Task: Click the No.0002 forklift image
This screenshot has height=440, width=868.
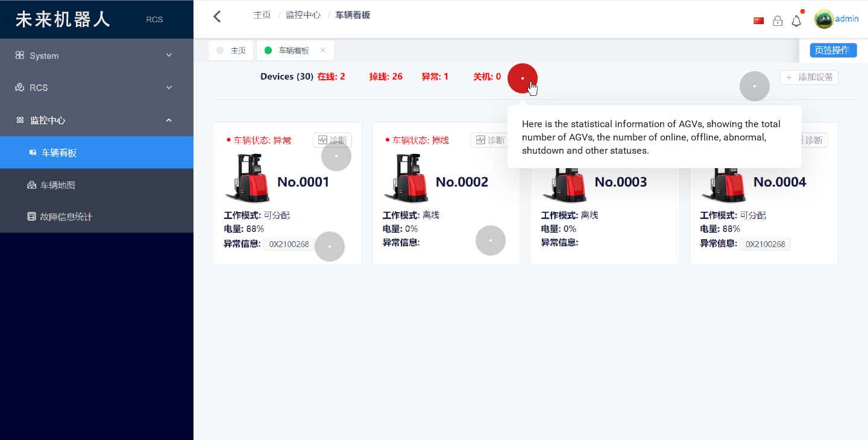Action: 406,177
